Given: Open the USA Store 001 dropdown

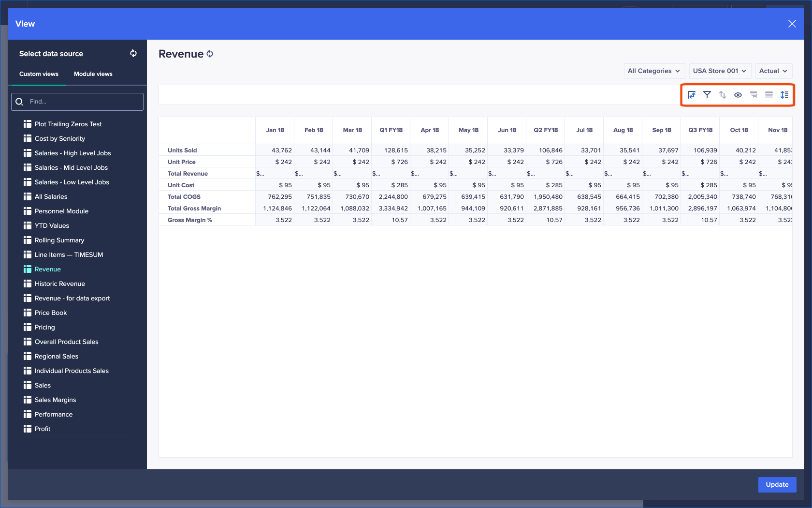Looking at the screenshot, I should click(720, 71).
